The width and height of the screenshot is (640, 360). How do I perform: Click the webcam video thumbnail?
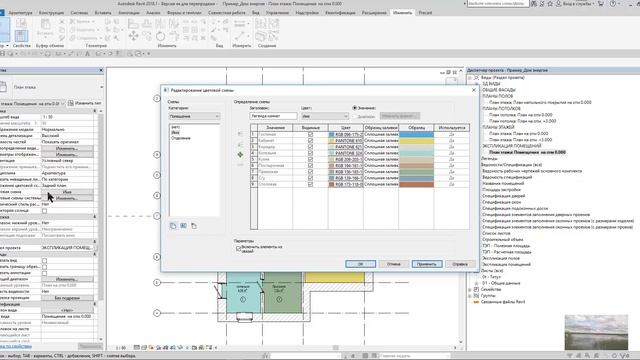pos(596,332)
